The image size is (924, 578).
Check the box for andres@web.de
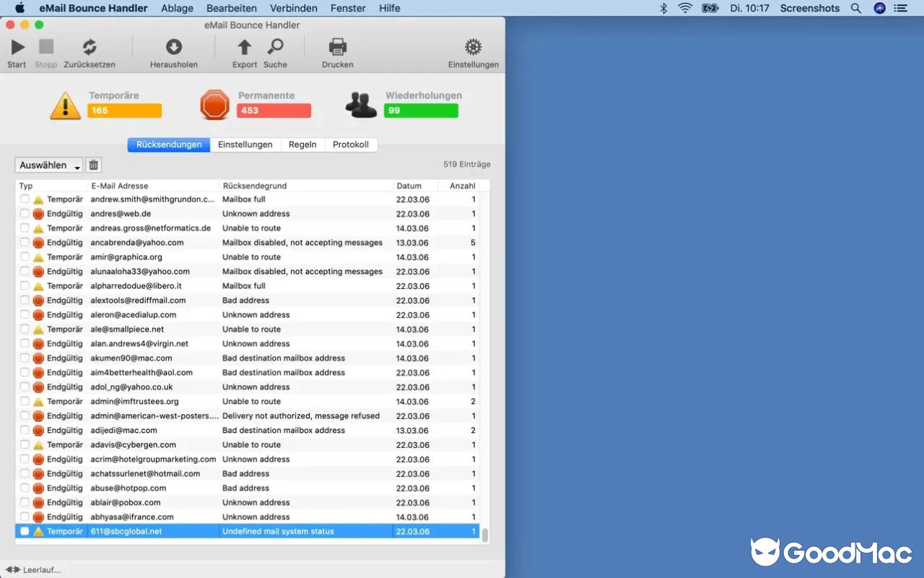point(24,213)
